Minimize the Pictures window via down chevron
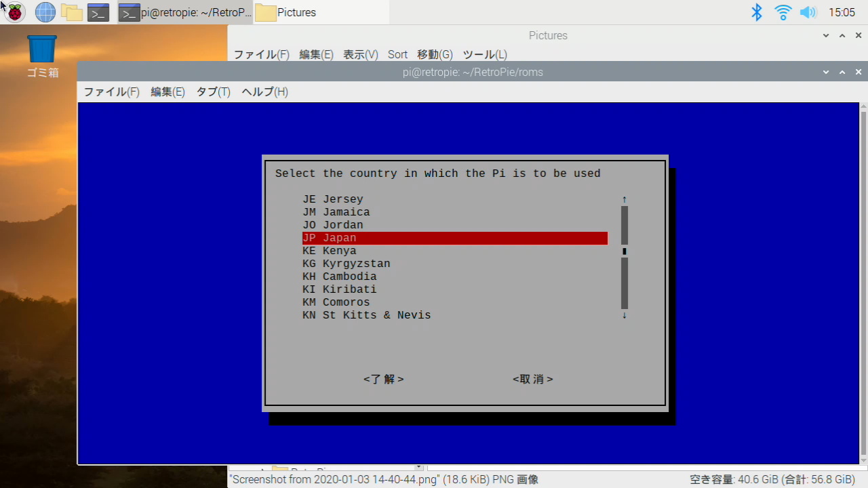The width and height of the screenshot is (868, 488). click(826, 35)
